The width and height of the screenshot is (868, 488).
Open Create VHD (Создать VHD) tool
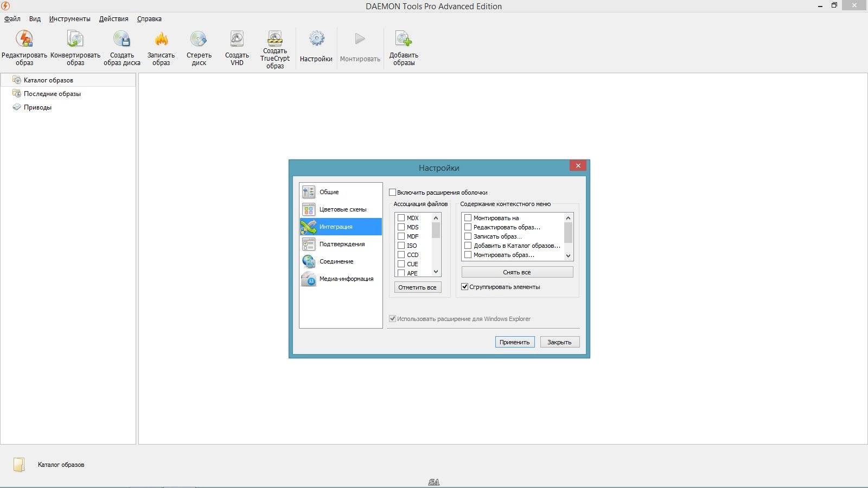pyautogui.click(x=237, y=39)
